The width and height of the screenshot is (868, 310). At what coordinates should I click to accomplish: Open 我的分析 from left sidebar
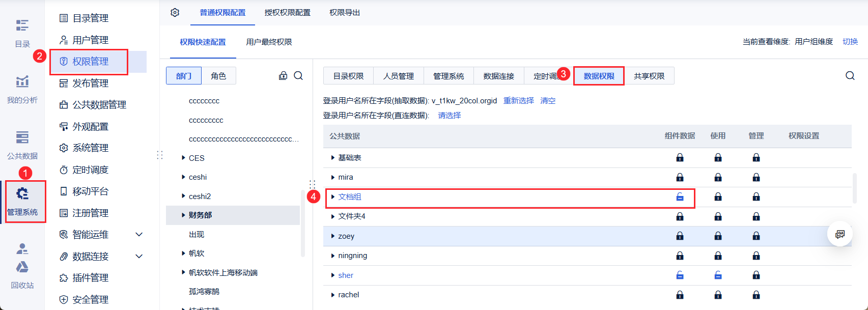pyautogui.click(x=22, y=89)
